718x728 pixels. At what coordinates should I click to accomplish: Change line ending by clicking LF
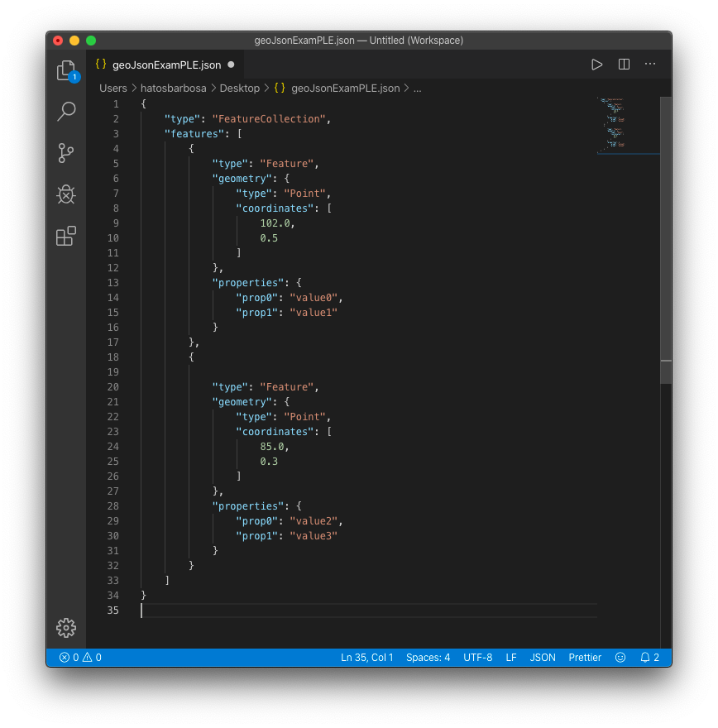click(510, 657)
